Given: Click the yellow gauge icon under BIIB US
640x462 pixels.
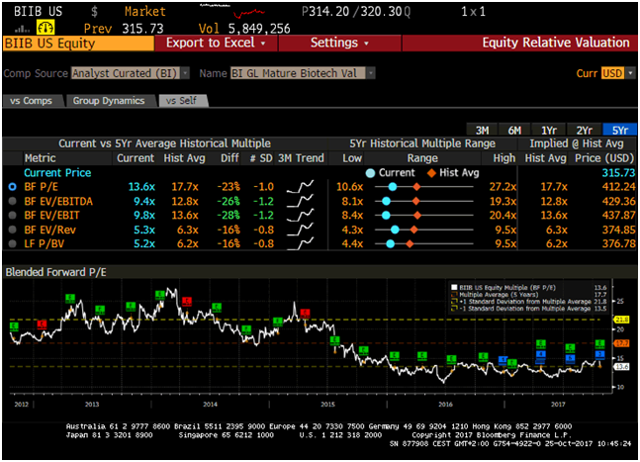Looking at the screenshot, I should pyautogui.click(x=45, y=28).
